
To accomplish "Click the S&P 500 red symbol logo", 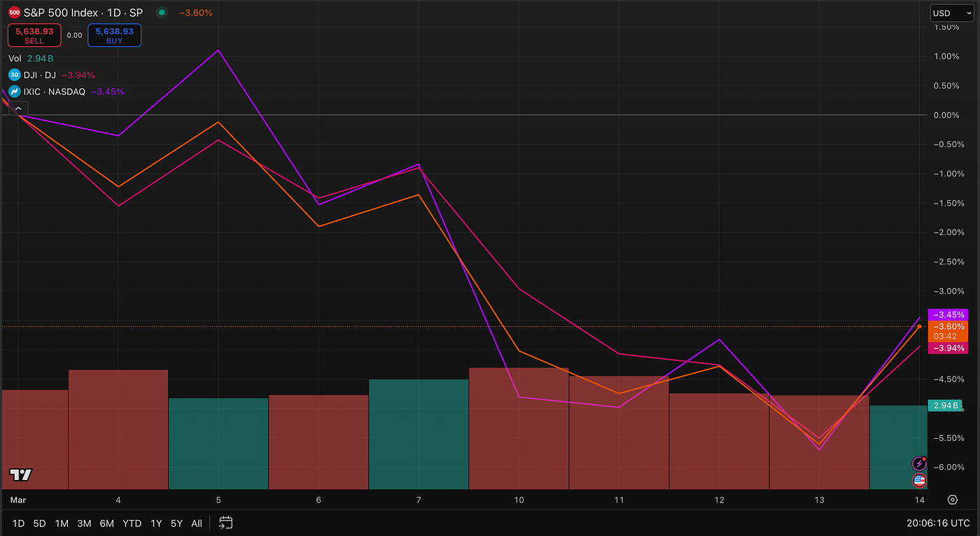I will point(14,13).
